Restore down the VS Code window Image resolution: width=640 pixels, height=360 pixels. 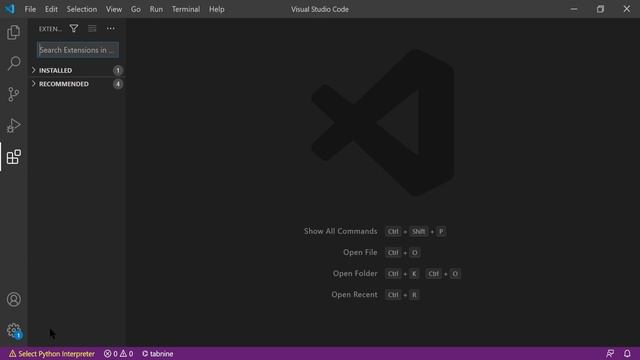pyautogui.click(x=600, y=9)
